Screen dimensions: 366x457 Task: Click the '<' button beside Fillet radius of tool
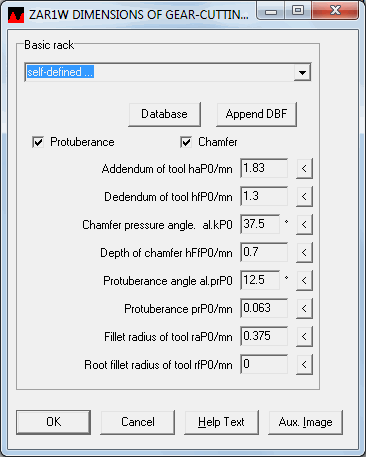(x=304, y=337)
